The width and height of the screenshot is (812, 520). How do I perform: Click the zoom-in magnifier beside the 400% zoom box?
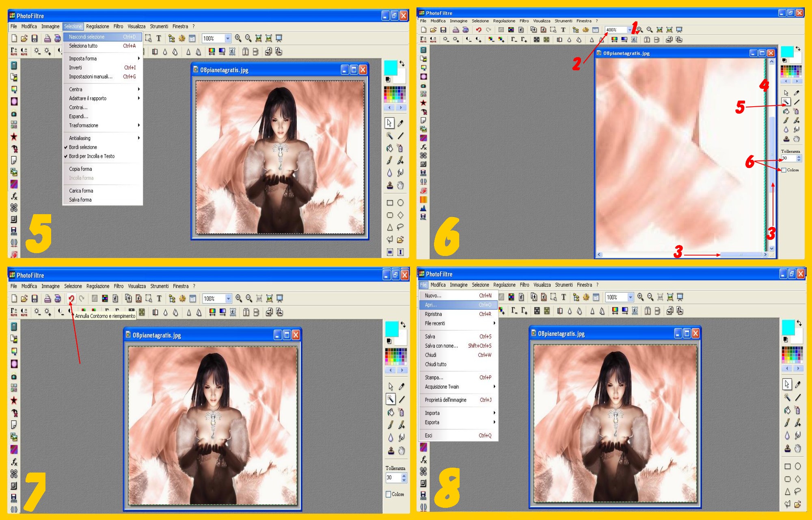pyautogui.click(x=639, y=30)
